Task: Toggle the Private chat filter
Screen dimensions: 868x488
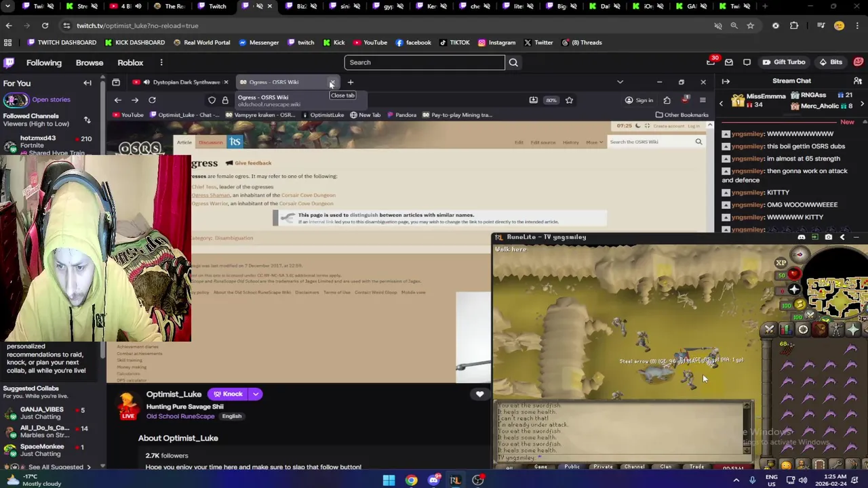Action: (603, 466)
